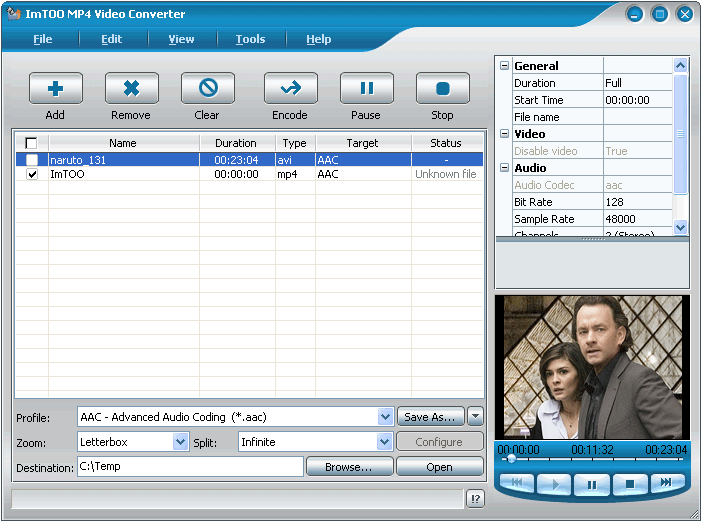
Task: Open the Tools menu
Action: tap(250, 39)
